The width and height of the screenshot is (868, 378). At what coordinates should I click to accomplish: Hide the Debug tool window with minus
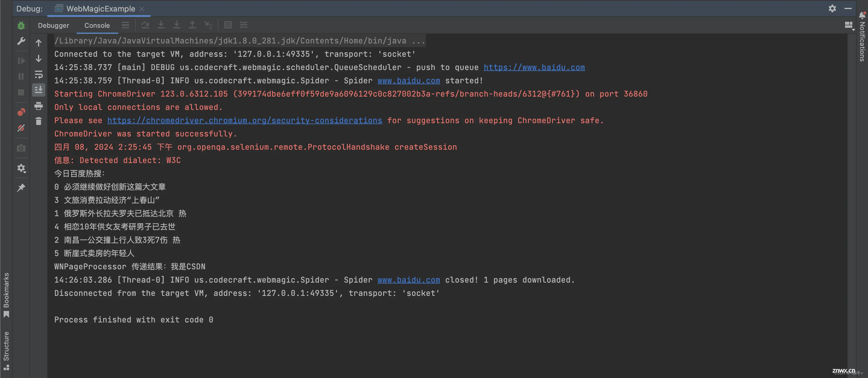pos(848,8)
